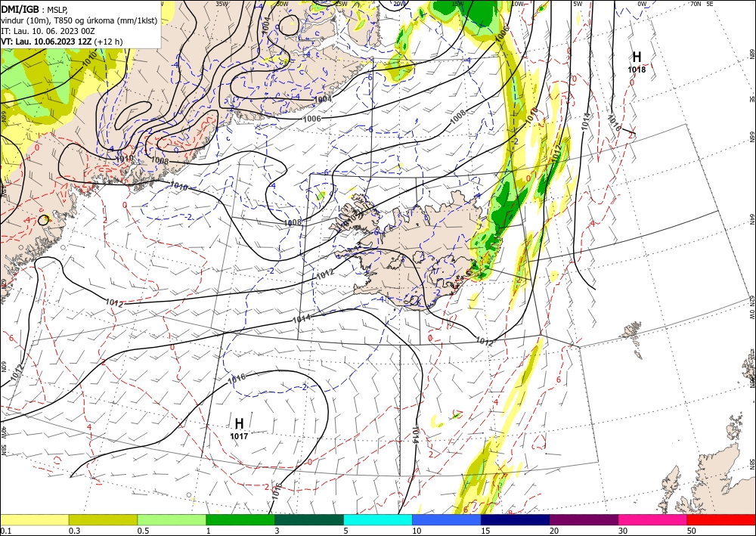Click the legend value "0.1"
Screen dimensions: 756x536
(5, 531)
